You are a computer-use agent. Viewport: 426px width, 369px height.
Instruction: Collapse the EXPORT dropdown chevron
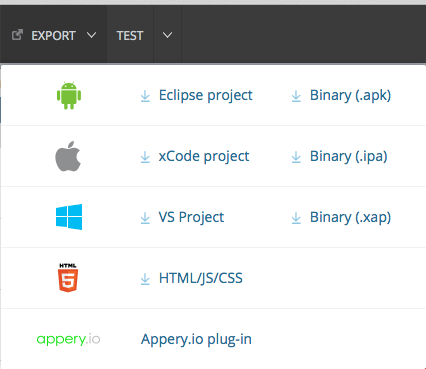91,35
